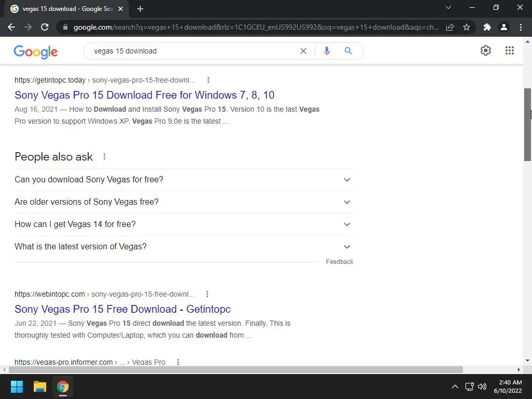Click the vertical scrollbar thumb
The width and height of the screenshot is (532, 399).
tap(528, 125)
